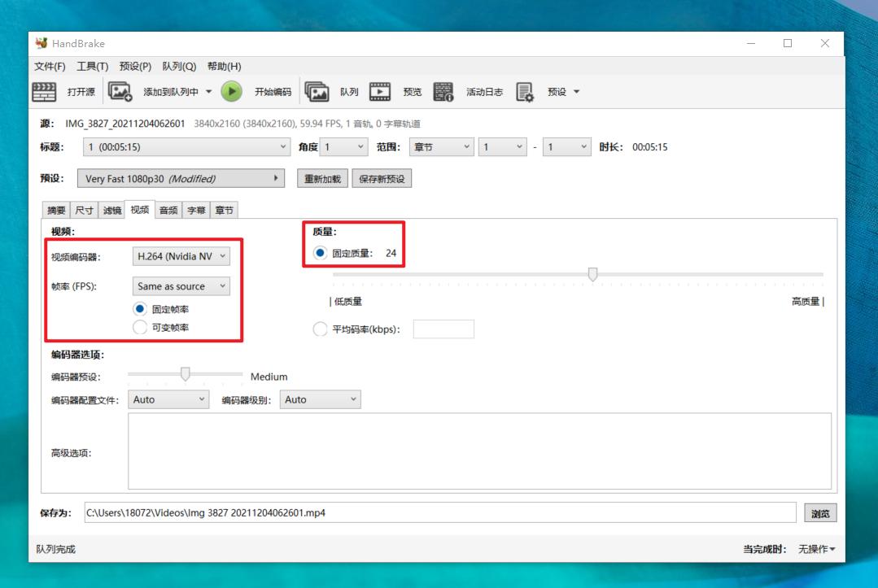This screenshot has width=878, height=588.
Task: Click the Open Source film clapper icon
Action: [44, 92]
